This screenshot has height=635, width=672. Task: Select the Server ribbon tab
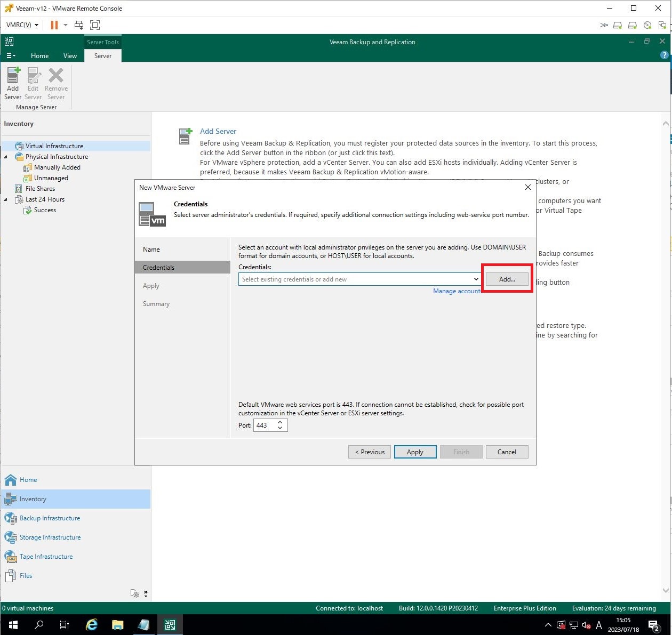pyautogui.click(x=103, y=55)
